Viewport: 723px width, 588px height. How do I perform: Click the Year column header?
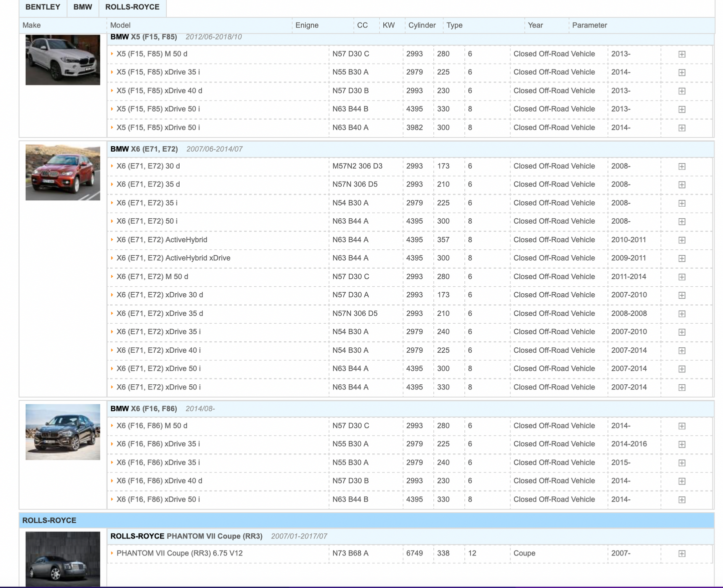[535, 26]
